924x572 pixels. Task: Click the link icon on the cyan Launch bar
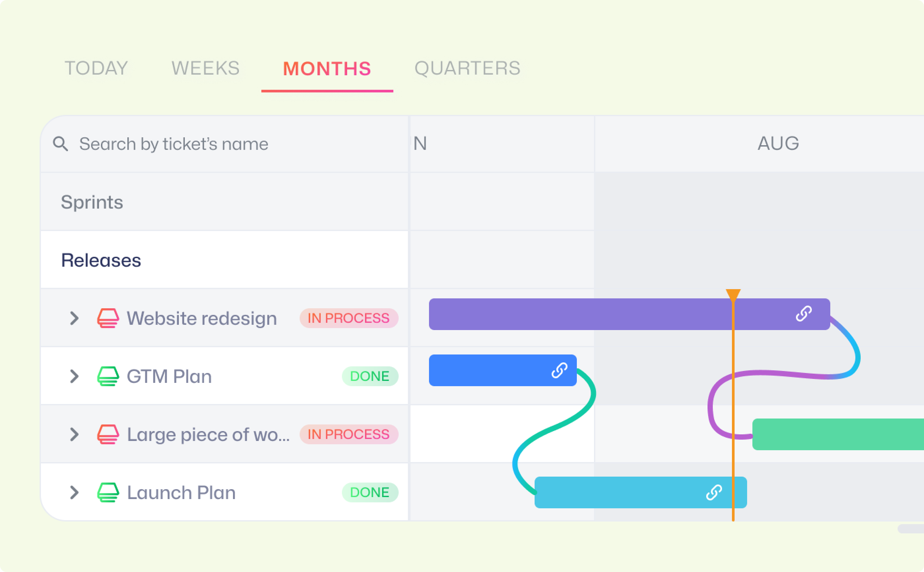[x=714, y=492]
